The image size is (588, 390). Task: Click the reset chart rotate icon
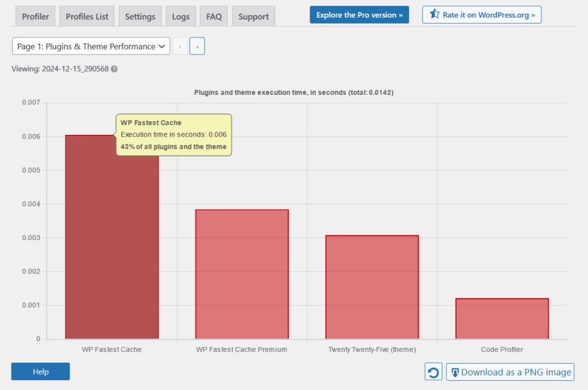point(434,372)
